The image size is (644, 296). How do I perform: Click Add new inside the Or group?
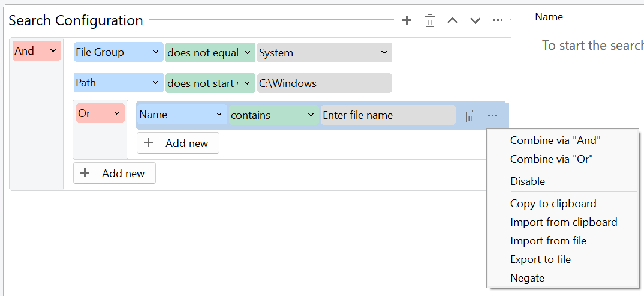[x=178, y=143]
